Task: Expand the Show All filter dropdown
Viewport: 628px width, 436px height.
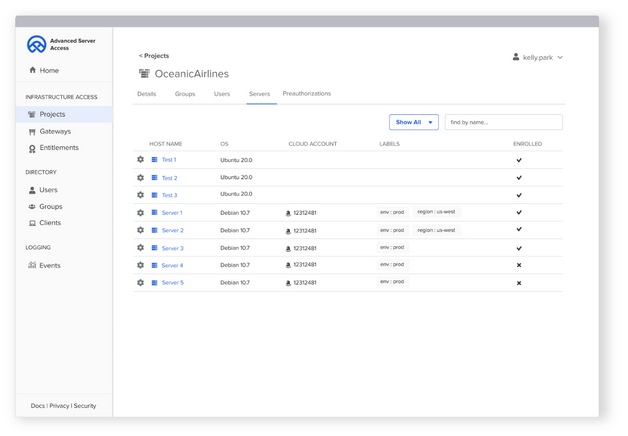Action: click(413, 122)
